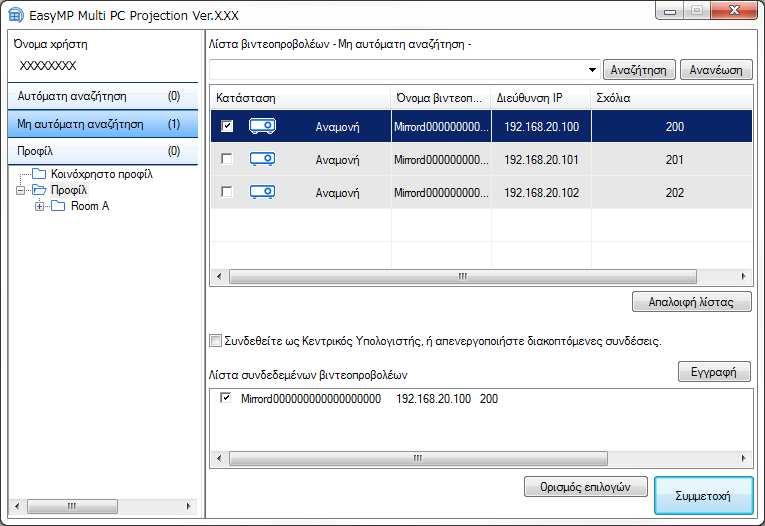Click the projector icon in the 192.168.20.102 row
Screen dimensions: 765x526
(x=262, y=192)
